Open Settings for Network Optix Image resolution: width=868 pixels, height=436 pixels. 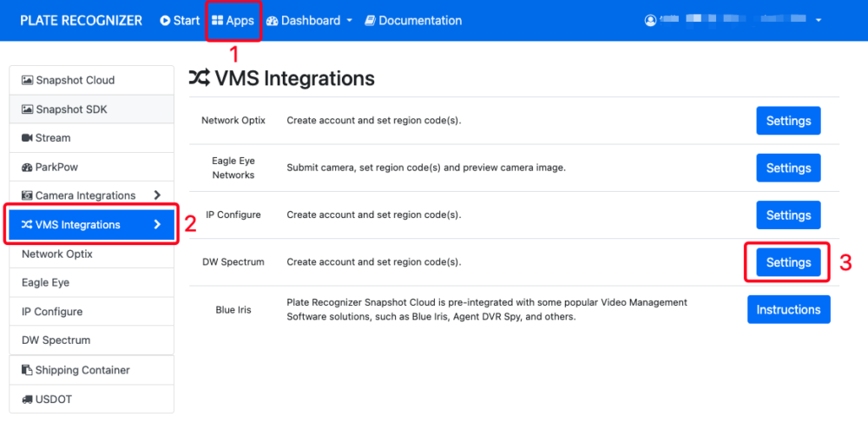788,121
